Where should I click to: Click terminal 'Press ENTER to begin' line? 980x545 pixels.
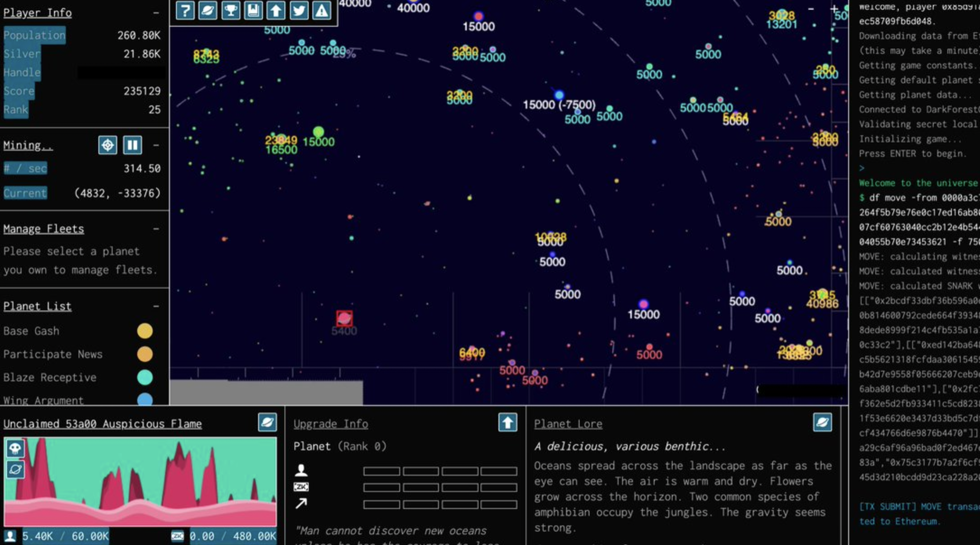point(913,154)
